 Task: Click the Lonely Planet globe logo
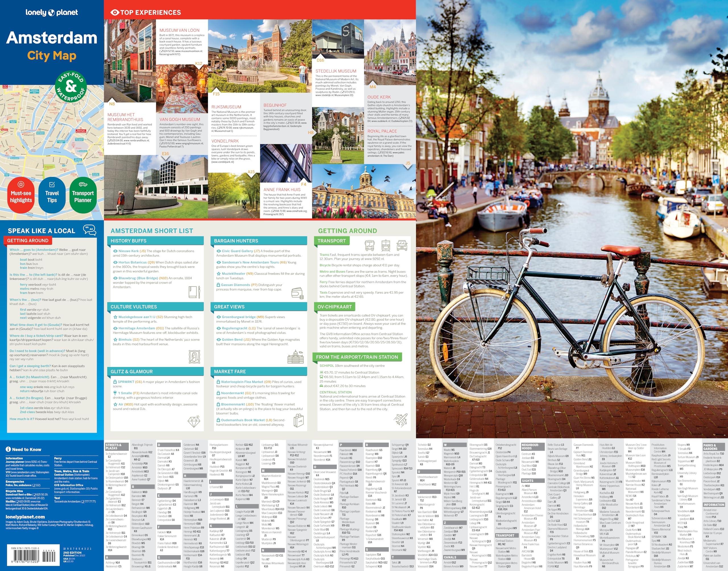coord(51,13)
